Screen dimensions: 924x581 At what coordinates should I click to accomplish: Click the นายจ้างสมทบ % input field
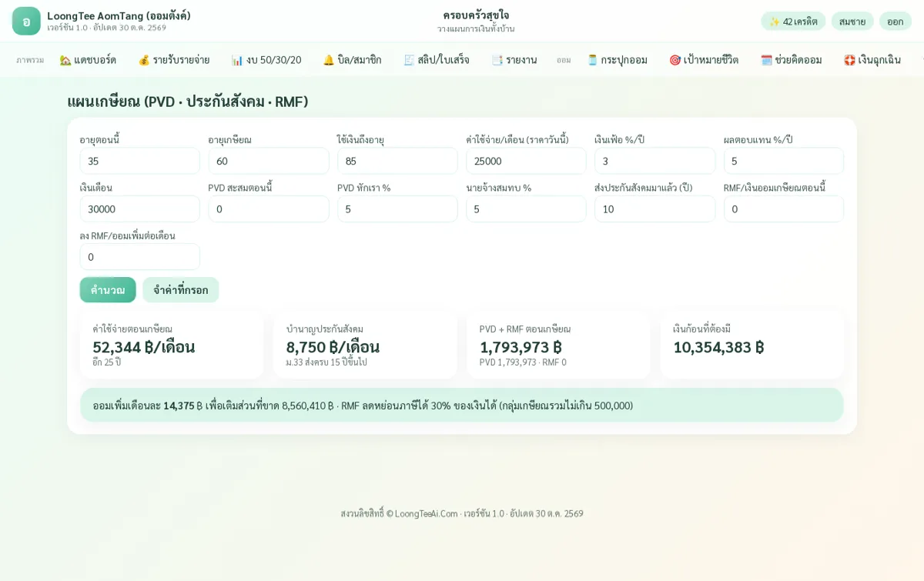click(526, 209)
